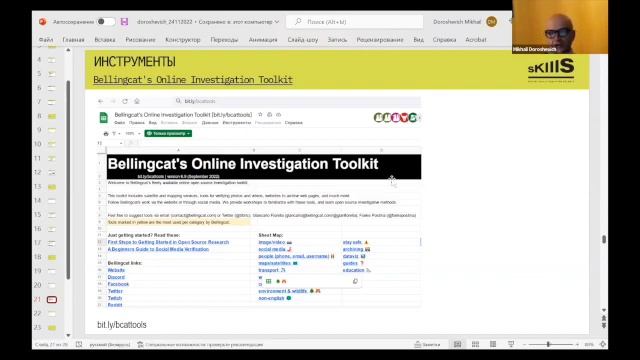Click the Sheets print icon
Screen dimensions: 640x360
[106, 133]
